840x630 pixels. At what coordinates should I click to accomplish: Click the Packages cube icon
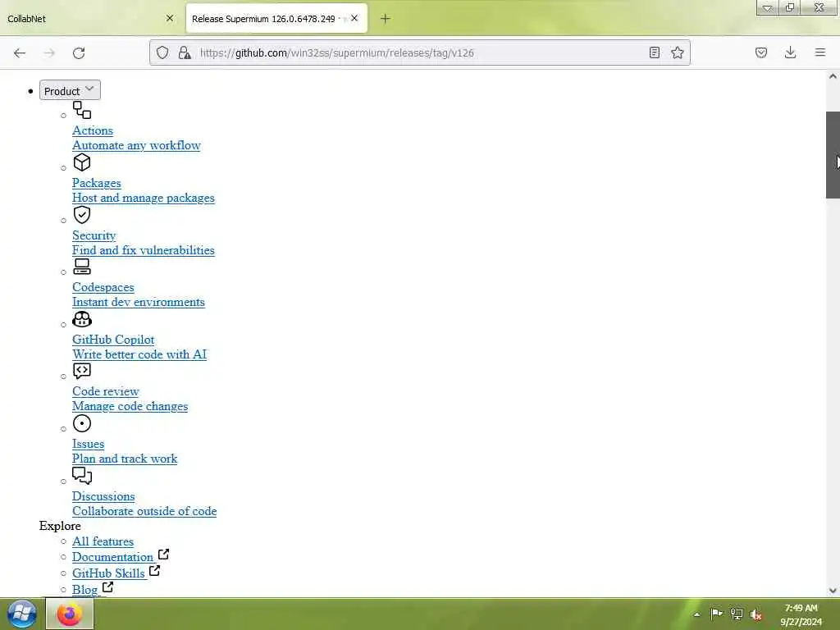click(x=82, y=162)
